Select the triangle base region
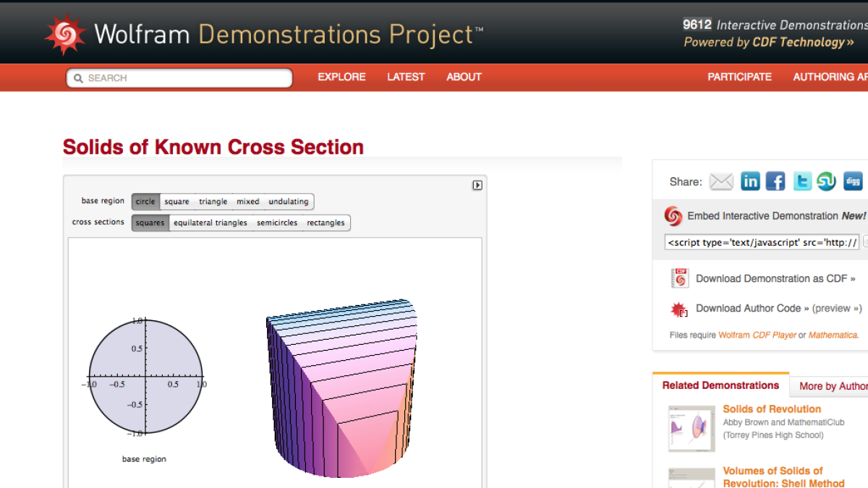868x488 pixels. [213, 201]
